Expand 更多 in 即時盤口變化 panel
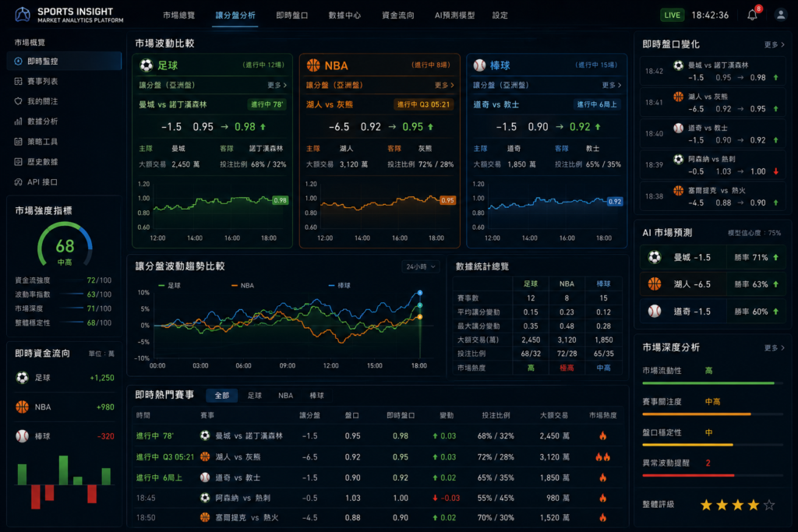 (x=774, y=44)
